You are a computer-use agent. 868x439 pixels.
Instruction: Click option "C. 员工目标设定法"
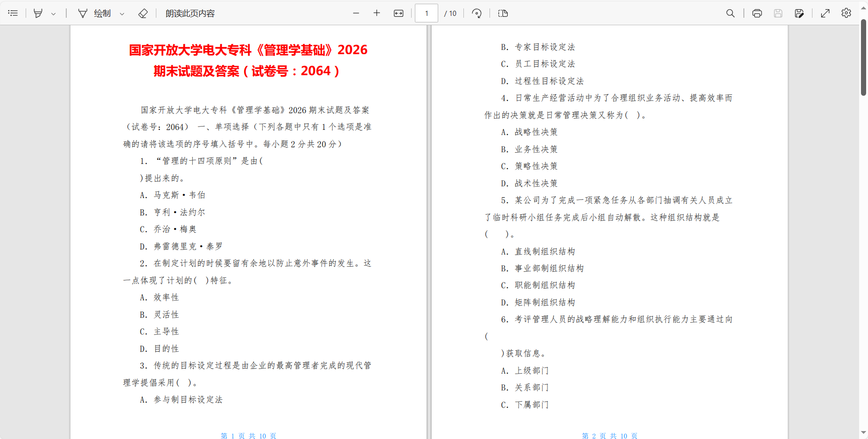pyautogui.click(x=538, y=64)
